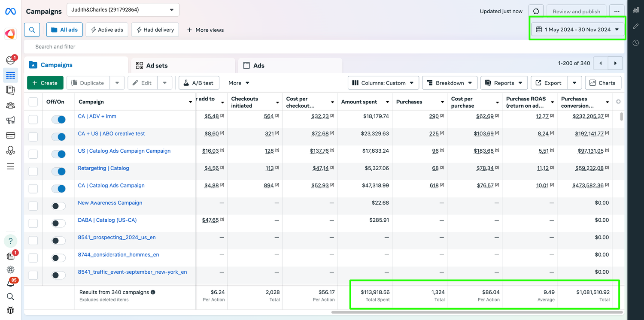Expand the Export options arrow
644x320 pixels.
pyautogui.click(x=574, y=83)
